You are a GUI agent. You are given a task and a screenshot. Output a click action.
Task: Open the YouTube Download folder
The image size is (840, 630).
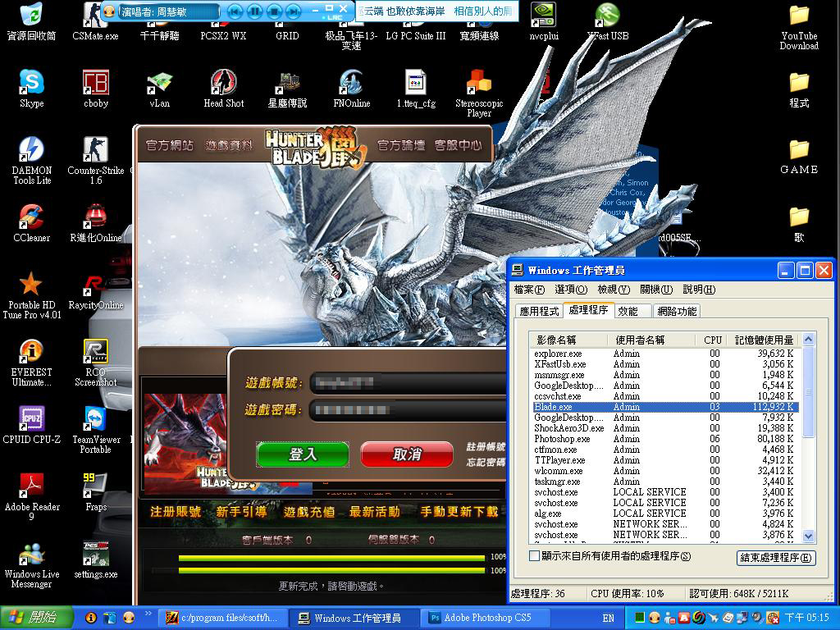point(798,16)
